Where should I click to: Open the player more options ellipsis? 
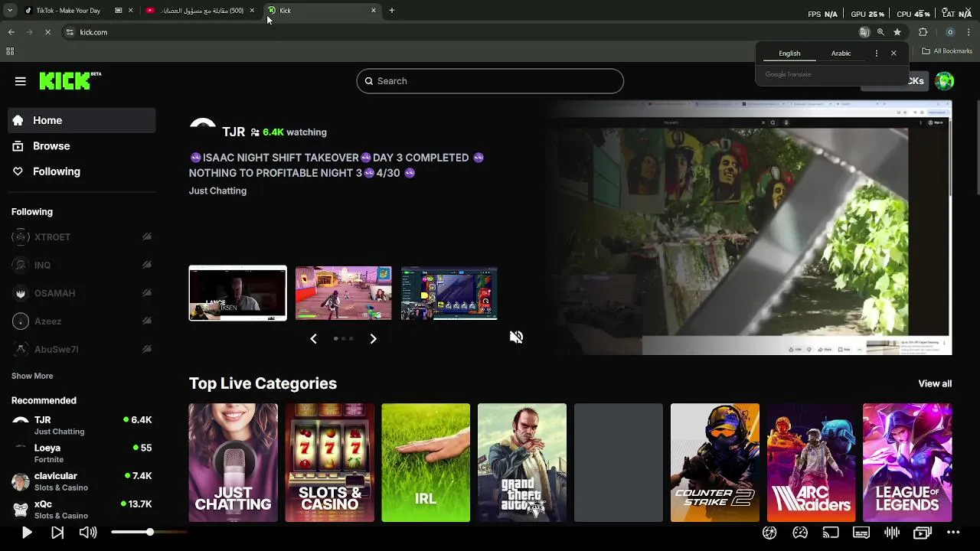pos(953,533)
